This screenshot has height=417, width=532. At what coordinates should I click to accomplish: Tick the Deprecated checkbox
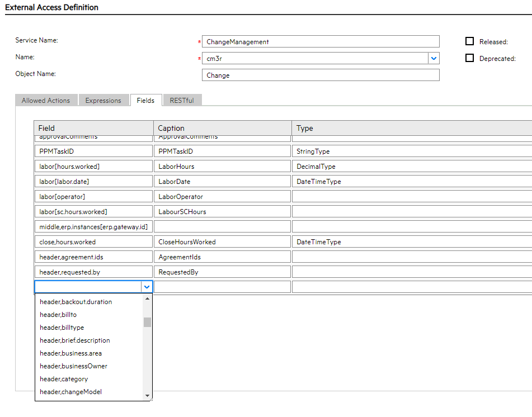[x=469, y=58]
